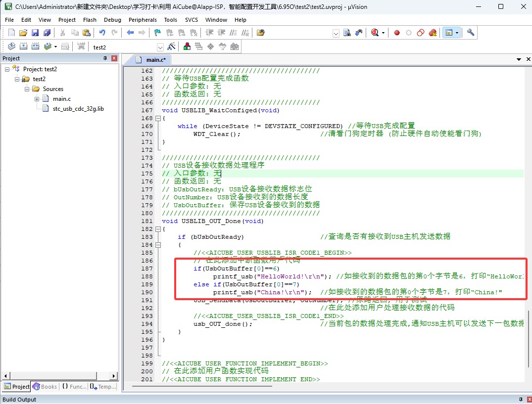Open Manage Project Items icon
The image size is (532, 404).
(187, 46)
